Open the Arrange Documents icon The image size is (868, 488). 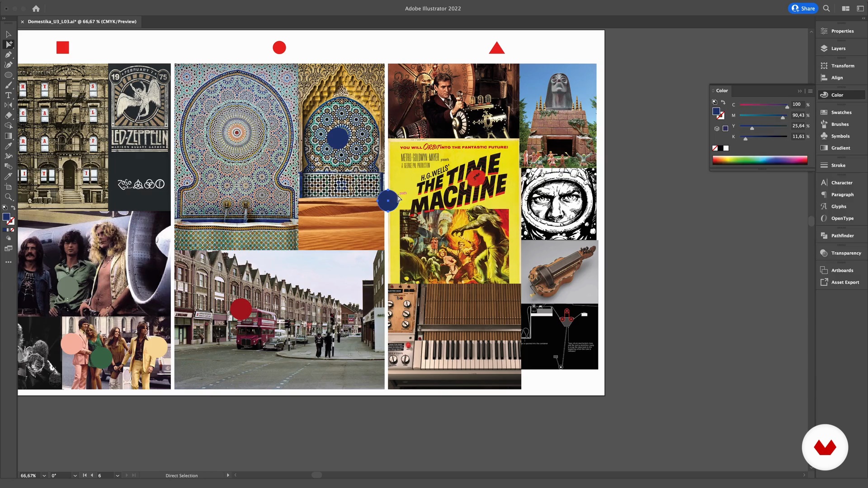point(845,8)
